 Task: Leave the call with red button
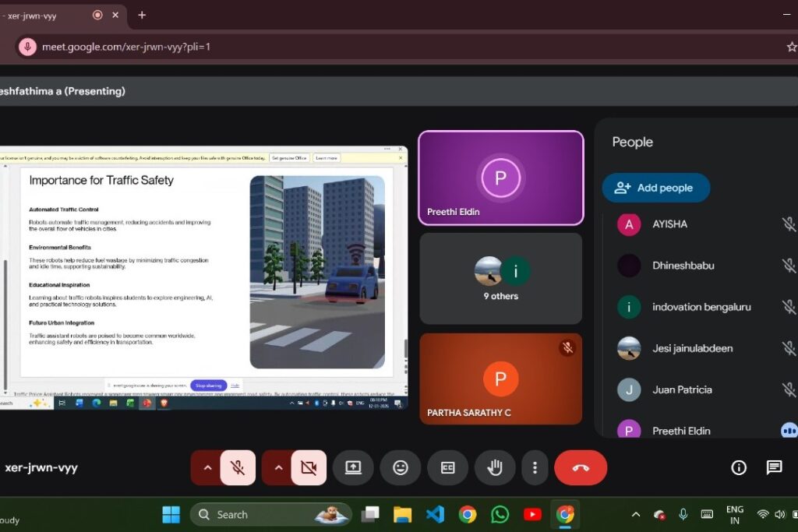tap(581, 467)
